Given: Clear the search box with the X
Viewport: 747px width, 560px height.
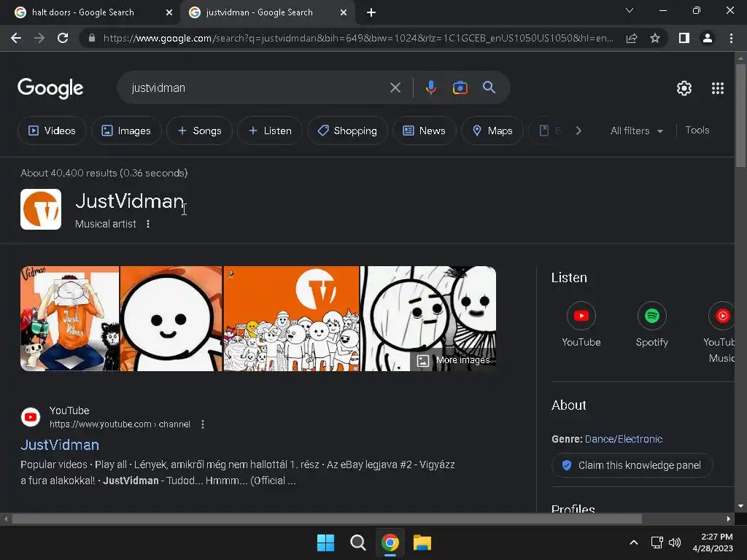Looking at the screenshot, I should pyautogui.click(x=395, y=87).
